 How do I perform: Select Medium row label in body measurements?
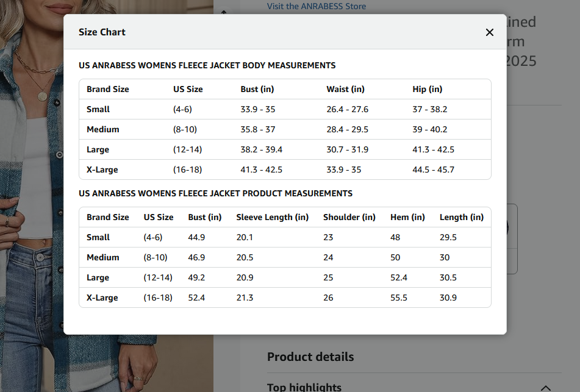click(x=103, y=129)
